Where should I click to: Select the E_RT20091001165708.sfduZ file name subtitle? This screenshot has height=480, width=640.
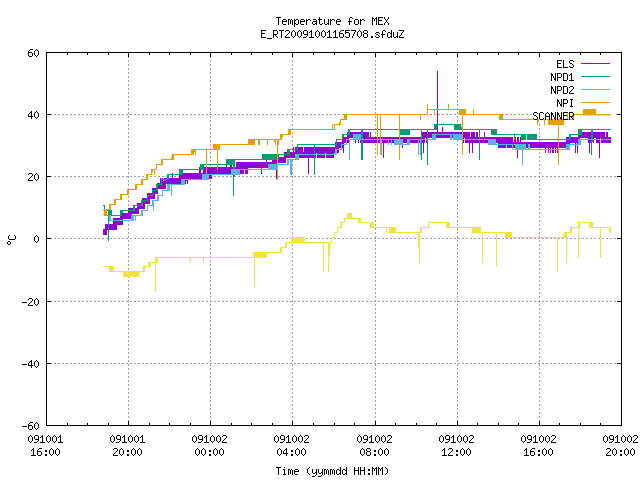332,34
